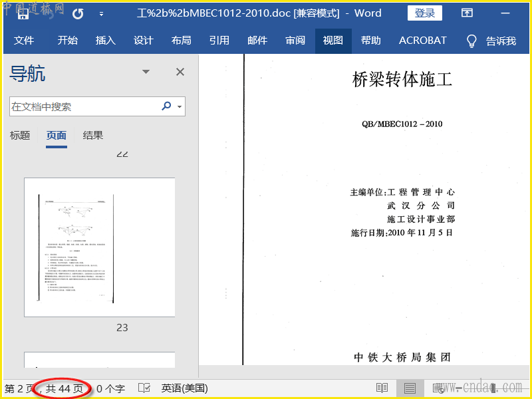Switch to the 布局 ribbon tab
The image size is (532, 399).
click(181, 41)
